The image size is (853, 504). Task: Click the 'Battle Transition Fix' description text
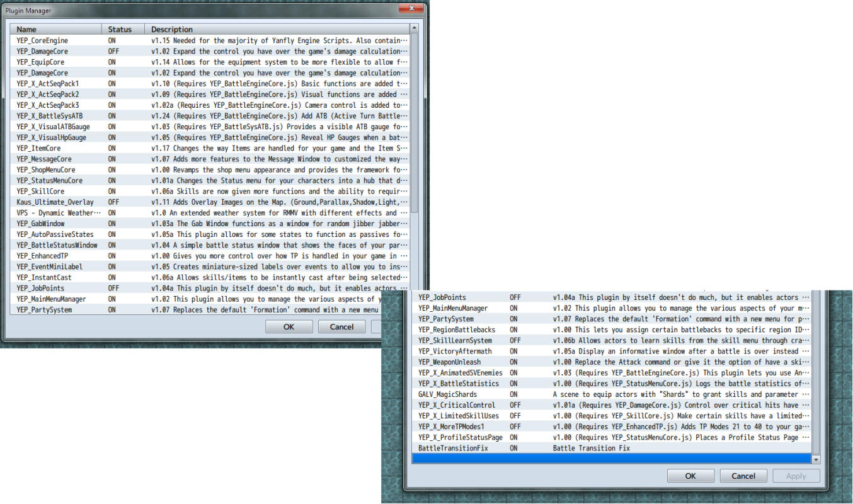[591, 448]
